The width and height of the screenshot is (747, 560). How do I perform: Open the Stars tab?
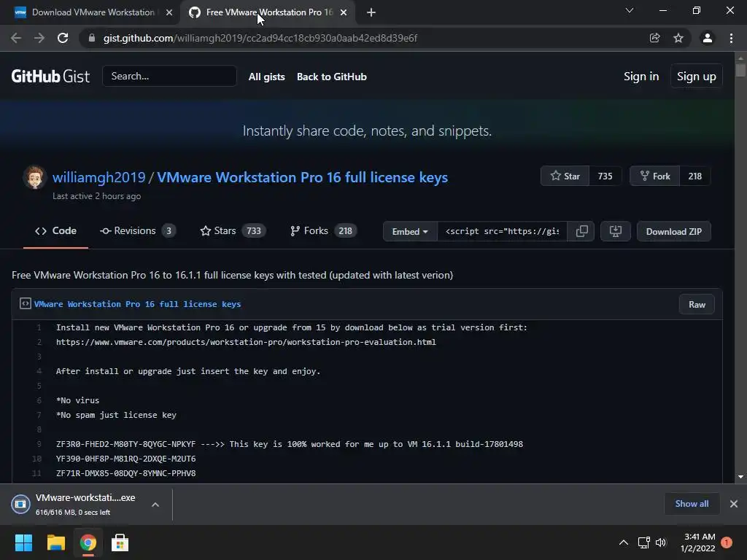pyautogui.click(x=233, y=231)
